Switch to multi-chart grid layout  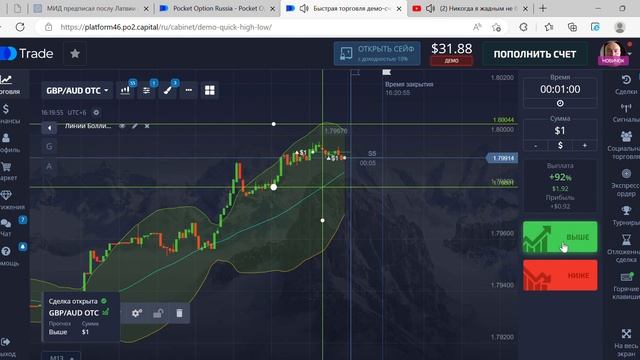click(x=210, y=90)
